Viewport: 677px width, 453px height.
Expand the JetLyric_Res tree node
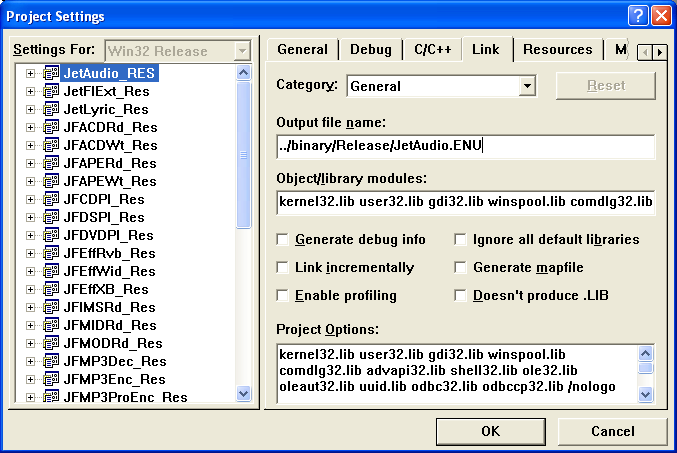point(30,109)
